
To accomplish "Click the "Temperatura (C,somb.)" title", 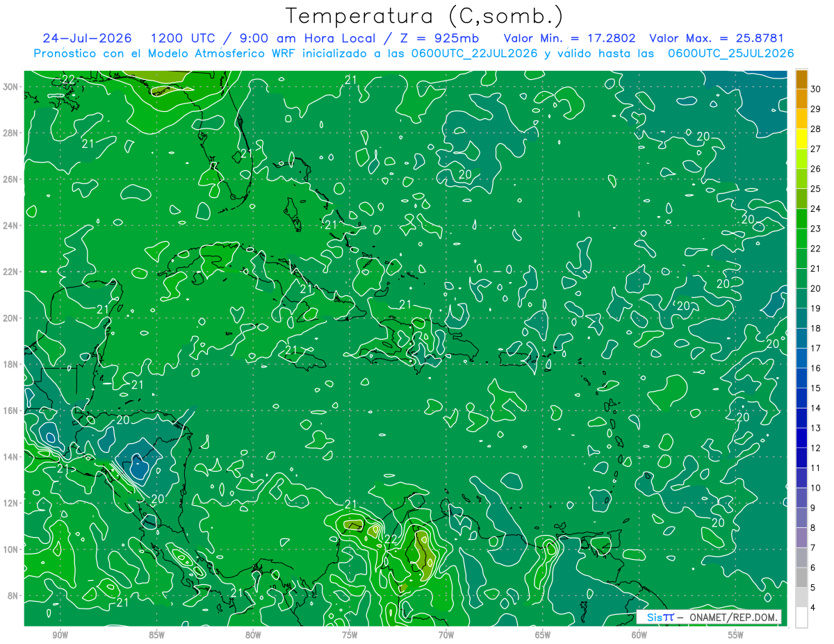I will (x=425, y=16).
